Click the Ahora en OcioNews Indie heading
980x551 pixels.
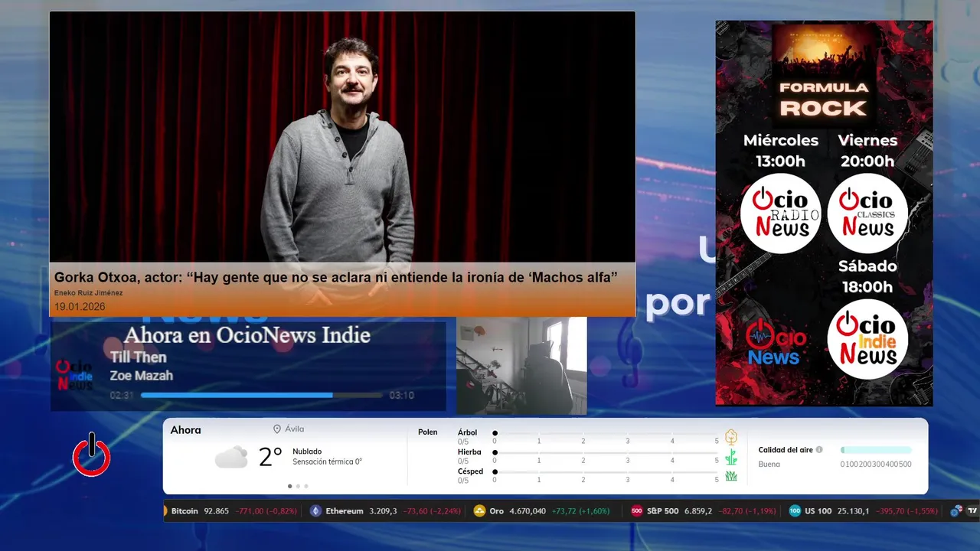point(247,335)
